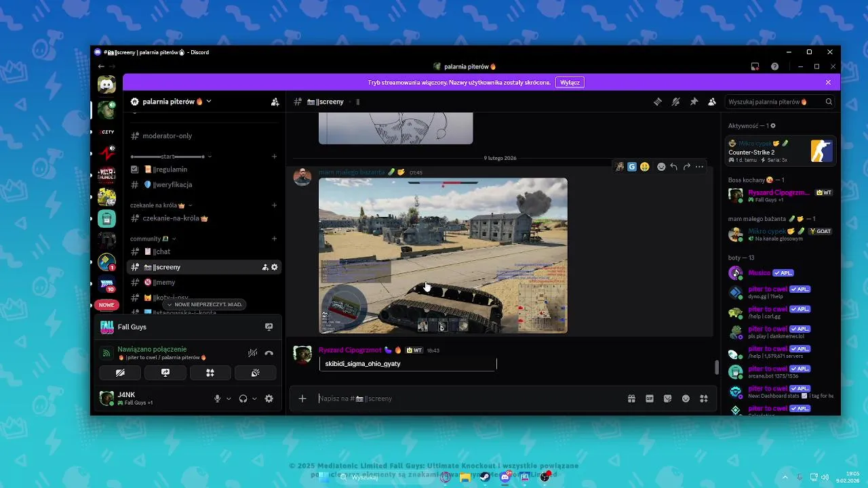Open the sticker picker
The image size is (868, 488).
coord(667,399)
